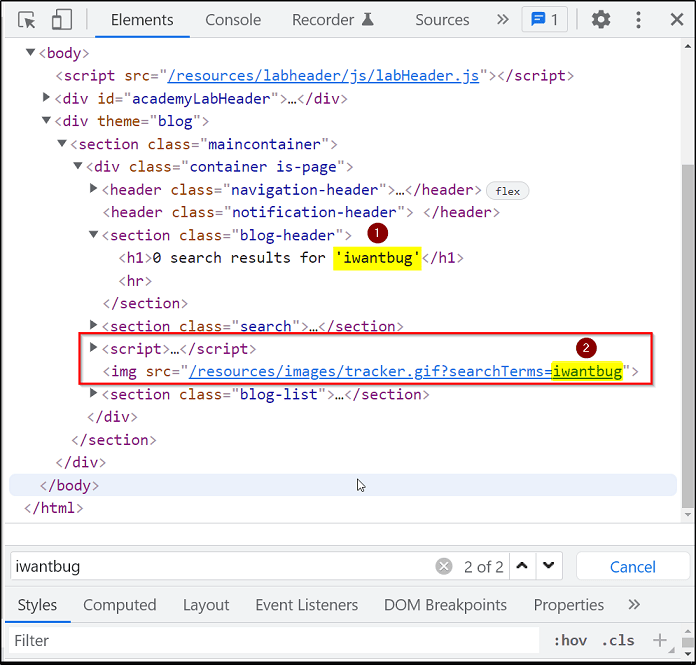Toggle the .cls class editor
This screenshot has height=665, width=696.
pos(618,641)
